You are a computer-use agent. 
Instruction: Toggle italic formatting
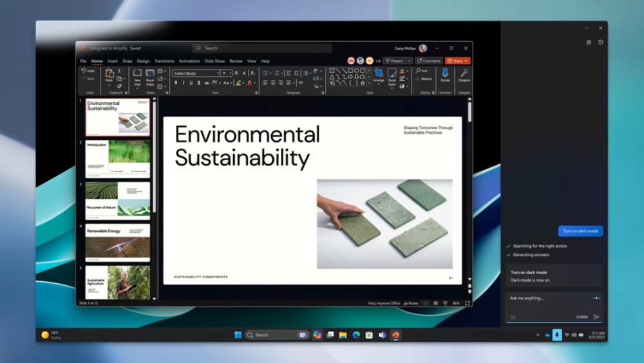[183, 83]
